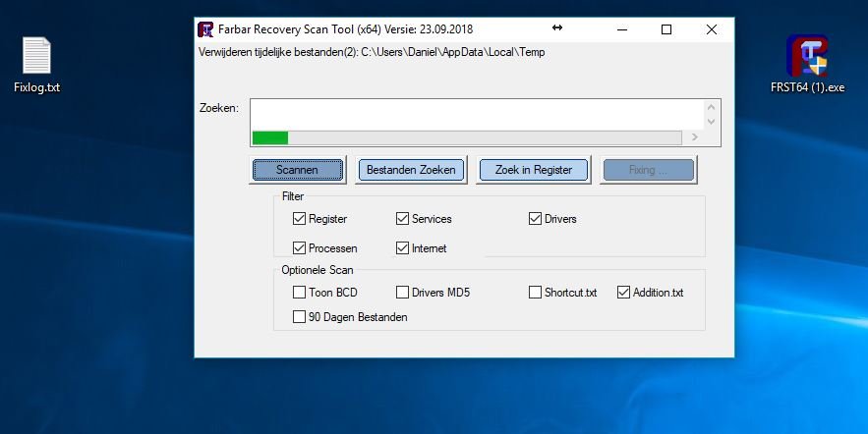
Task: Click the Verwijderen tijdelijke bestanden status text
Action: pos(372,52)
